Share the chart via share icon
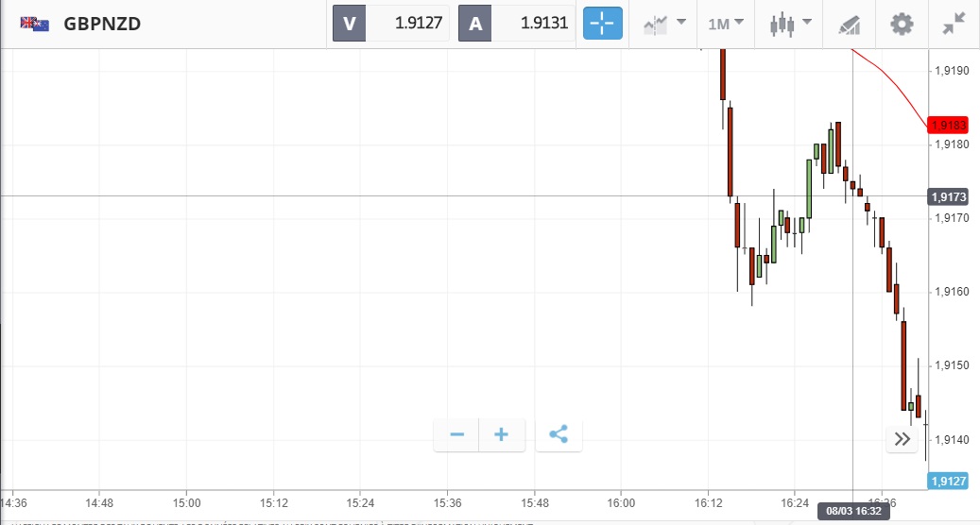This screenshot has height=525, width=980. coord(559,434)
